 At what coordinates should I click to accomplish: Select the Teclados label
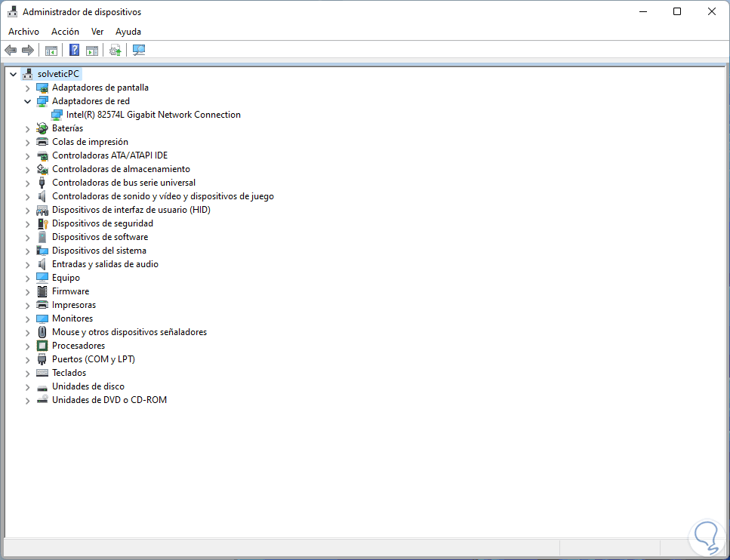pyautogui.click(x=69, y=373)
